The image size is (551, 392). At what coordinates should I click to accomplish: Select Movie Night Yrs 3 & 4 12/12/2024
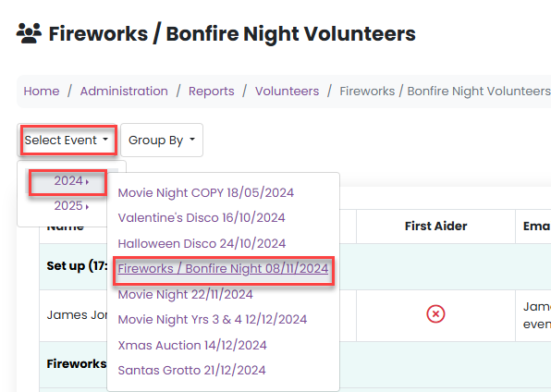[x=213, y=320]
